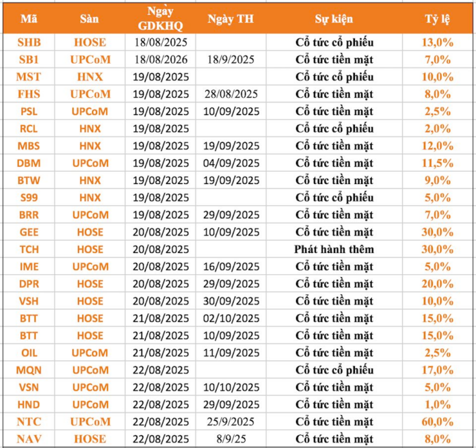The height and width of the screenshot is (448, 476).
Task: Select the 11,5% ratio cell for DBM
Action: [x=437, y=163]
